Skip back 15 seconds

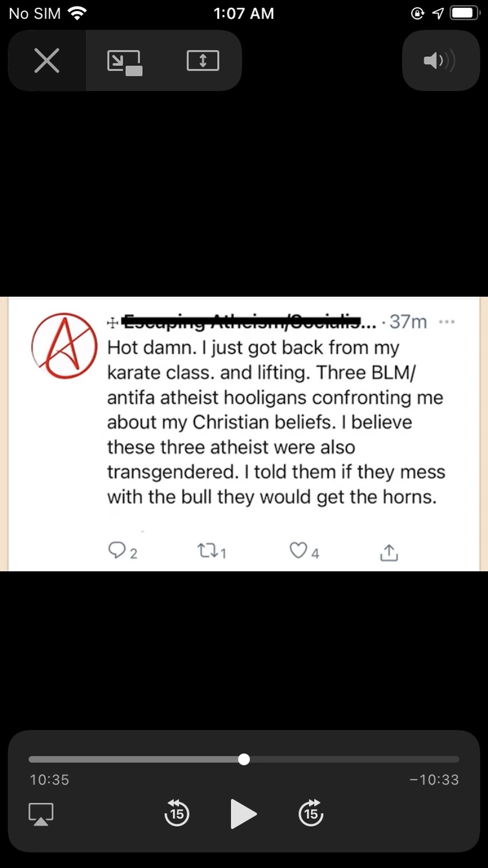[x=176, y=813]
